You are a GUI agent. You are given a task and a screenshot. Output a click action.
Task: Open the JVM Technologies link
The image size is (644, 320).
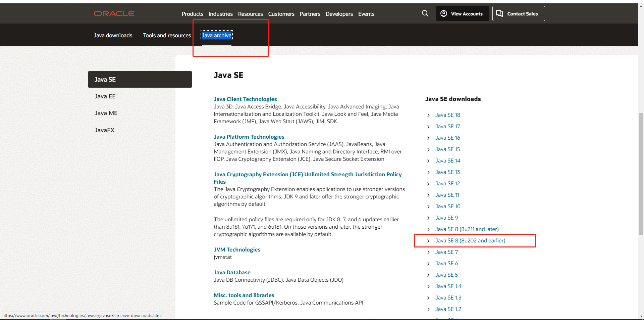[x=237, y=249]
